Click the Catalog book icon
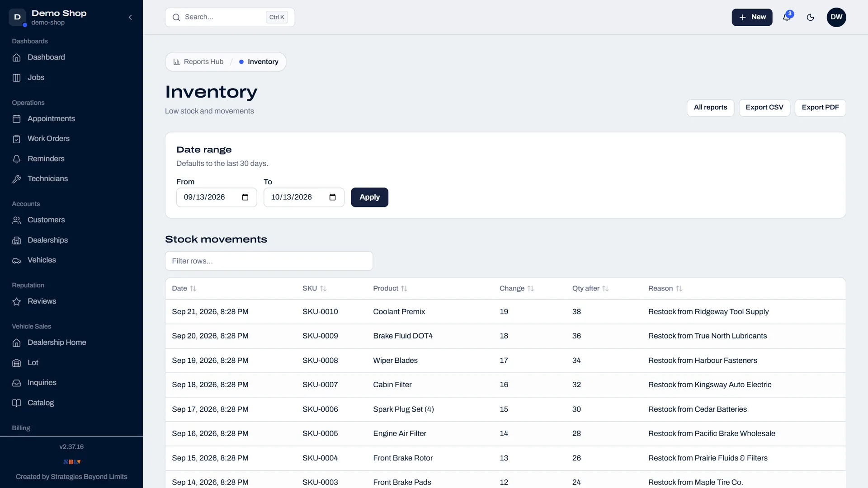Viewport: 868px width, 488px height. coord(17,403)
